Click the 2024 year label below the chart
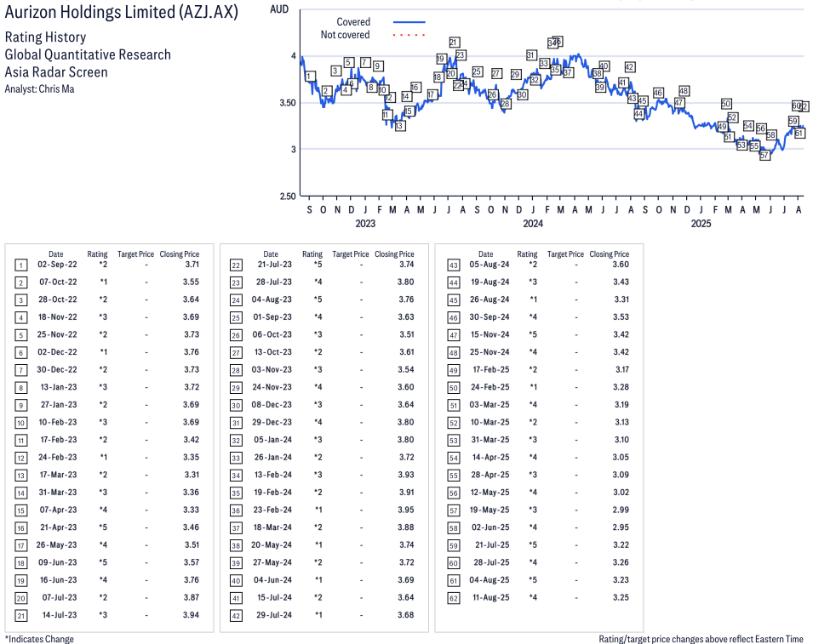 [x=533, y=223]
